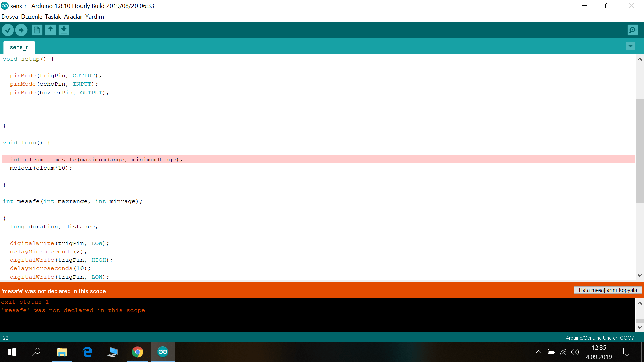644x362 pixels.
Task: Open a sketch using the up-arrow icon
Action: 50,30
